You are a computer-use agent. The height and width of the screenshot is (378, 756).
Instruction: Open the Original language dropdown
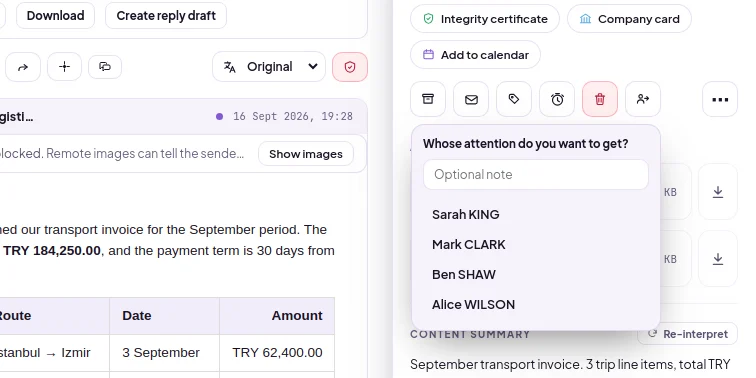click(x=269, y=67)
